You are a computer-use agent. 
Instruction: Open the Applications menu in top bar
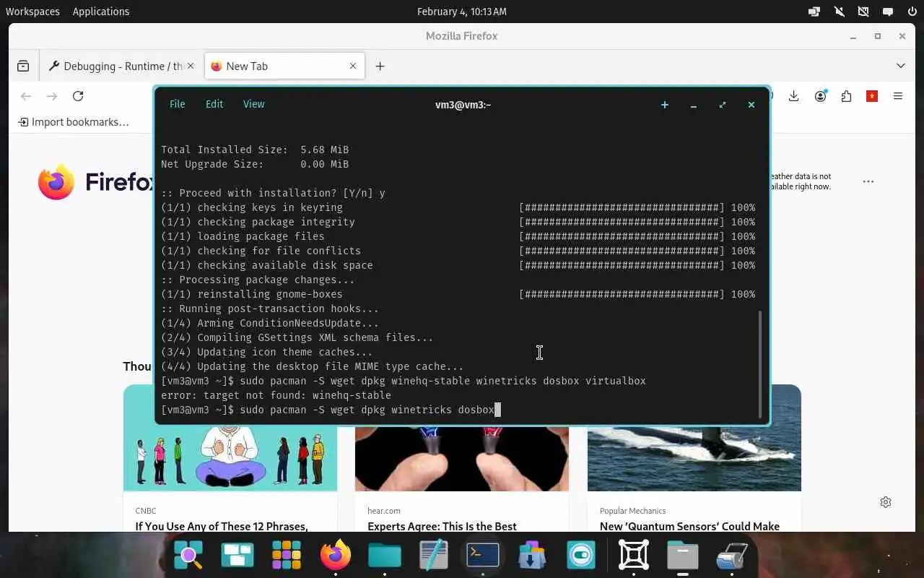click(101, 12)
